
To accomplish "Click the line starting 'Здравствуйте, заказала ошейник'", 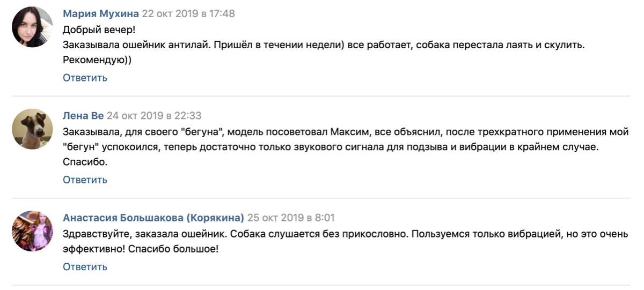I will (345, 234).
